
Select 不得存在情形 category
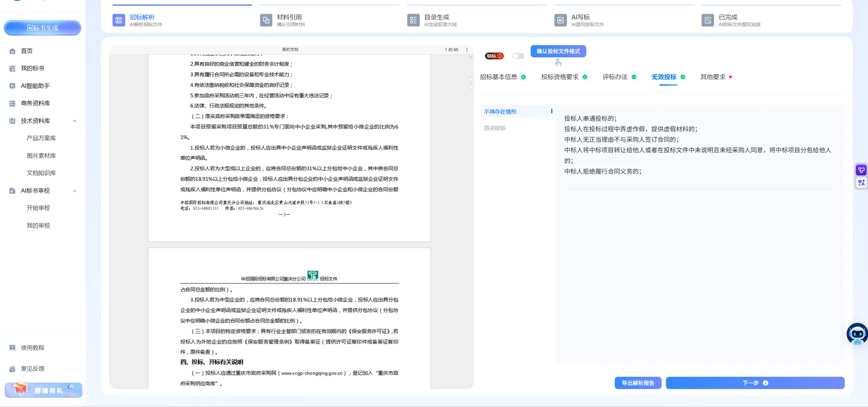[x=516, y=112]
